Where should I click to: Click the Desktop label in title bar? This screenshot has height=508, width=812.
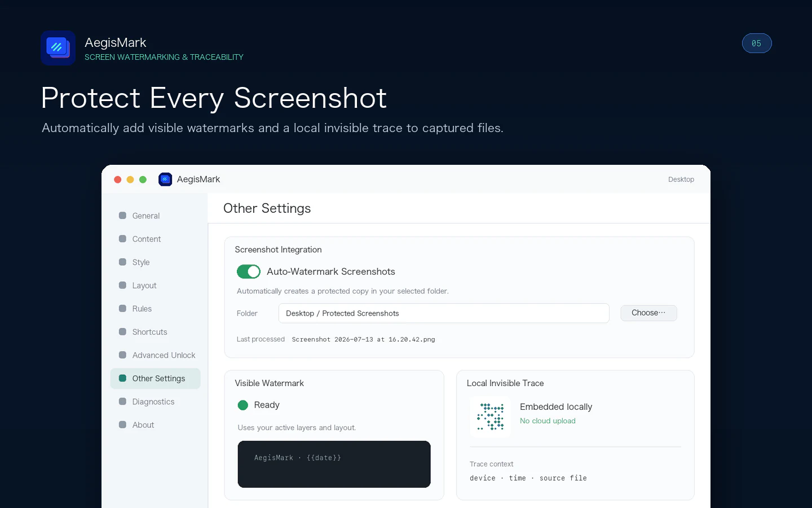[x=681, y=179]
